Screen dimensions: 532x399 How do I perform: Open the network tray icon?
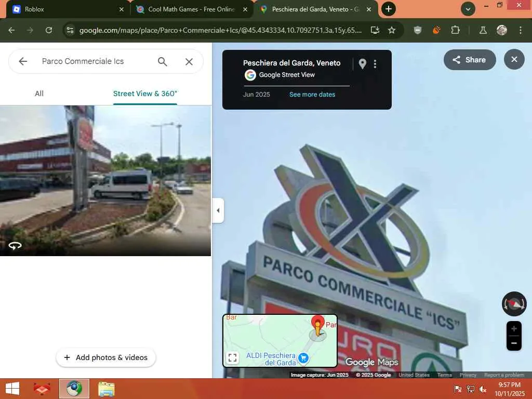(x=471, y=389)
